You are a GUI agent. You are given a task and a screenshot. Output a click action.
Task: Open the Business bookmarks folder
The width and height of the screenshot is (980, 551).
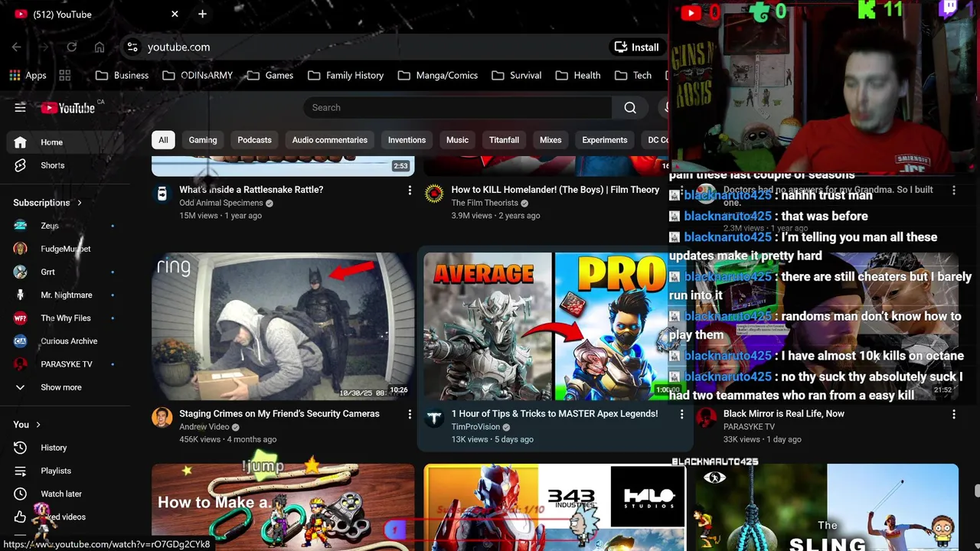tap(122, 76)
